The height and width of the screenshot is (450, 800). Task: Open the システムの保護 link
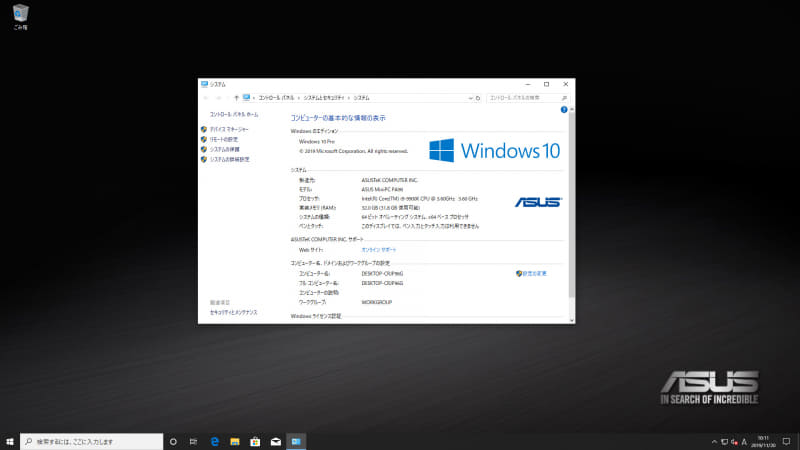coord(224,149)
